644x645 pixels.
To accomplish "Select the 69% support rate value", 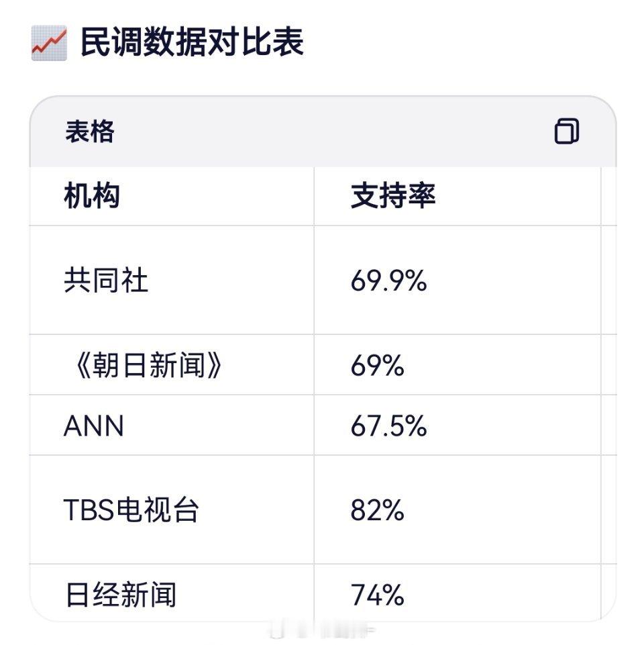I will (378, 363).
